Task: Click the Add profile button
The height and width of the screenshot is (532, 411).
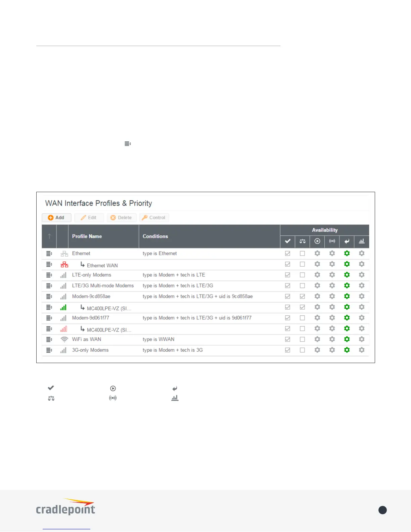Action: click(x=56, y=218)
